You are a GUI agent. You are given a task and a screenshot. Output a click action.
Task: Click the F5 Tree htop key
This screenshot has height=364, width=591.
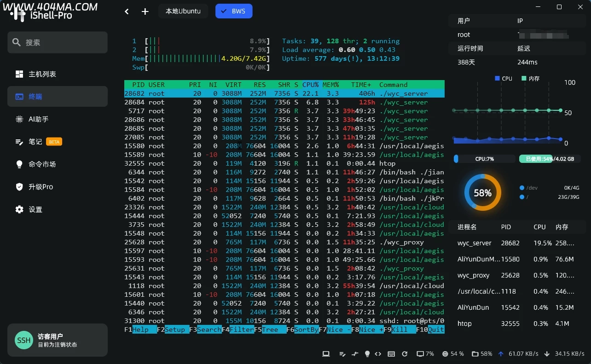pyautogui.click(x=270, y=329)
